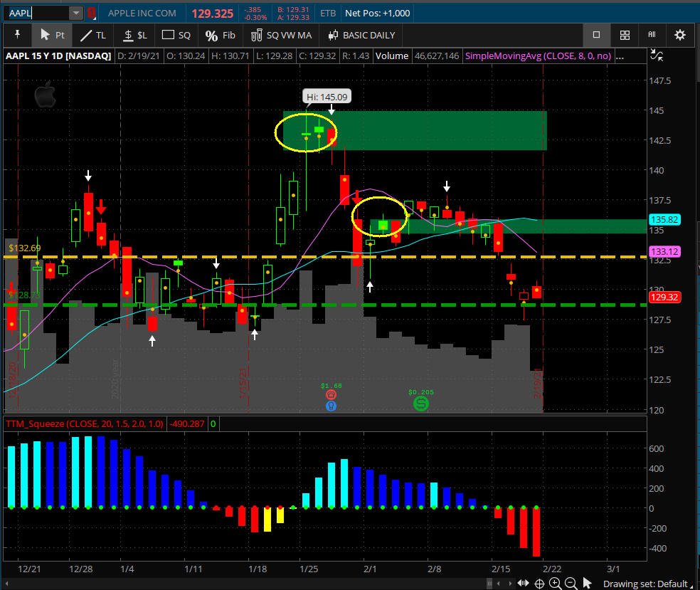Viewport: 700px width, 590px height.
Task: Click the SimpleMovingAvg study label
Action: [x=538, y=56]
